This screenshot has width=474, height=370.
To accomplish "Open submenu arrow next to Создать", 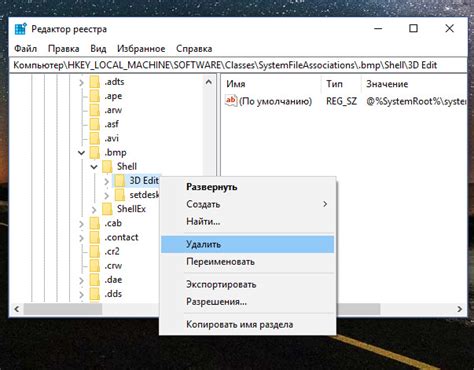I will [325, 204].
